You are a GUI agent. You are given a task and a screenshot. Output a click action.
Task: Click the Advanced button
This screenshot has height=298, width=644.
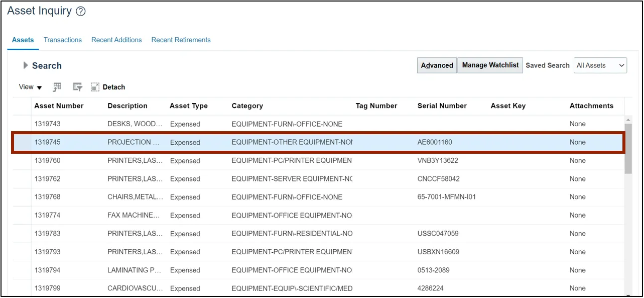pyautogui.click(x=437, y=65)
